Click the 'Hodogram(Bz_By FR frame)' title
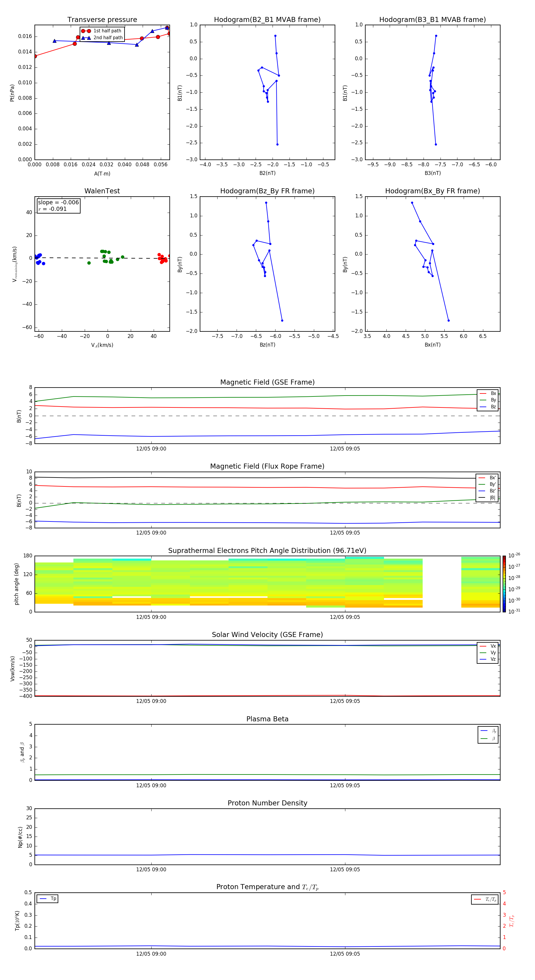Screen dimensions: 535x980 (267, 191)
